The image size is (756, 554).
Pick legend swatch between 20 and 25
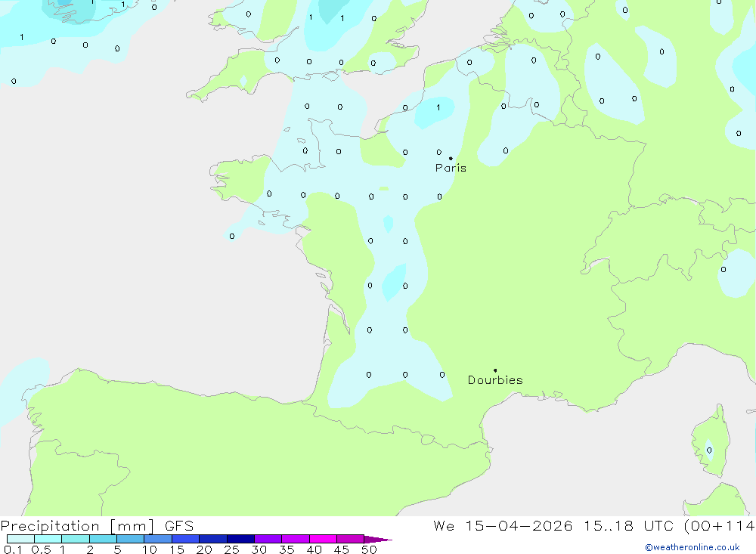coord(213,539)
